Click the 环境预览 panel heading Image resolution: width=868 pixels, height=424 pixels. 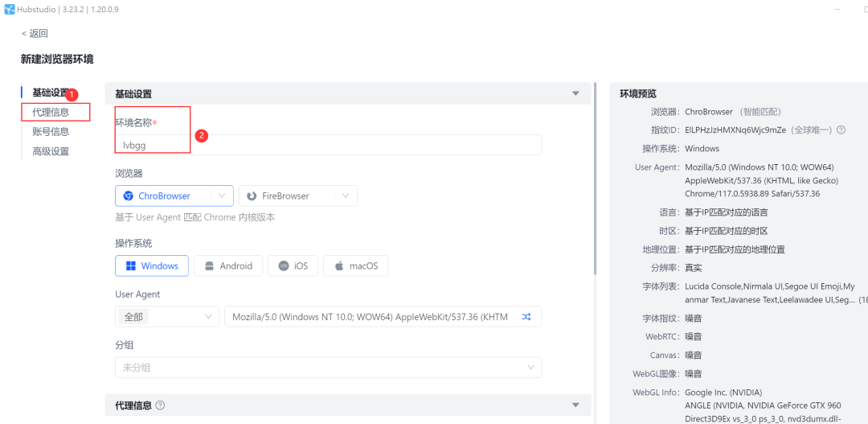click(637, 93)
